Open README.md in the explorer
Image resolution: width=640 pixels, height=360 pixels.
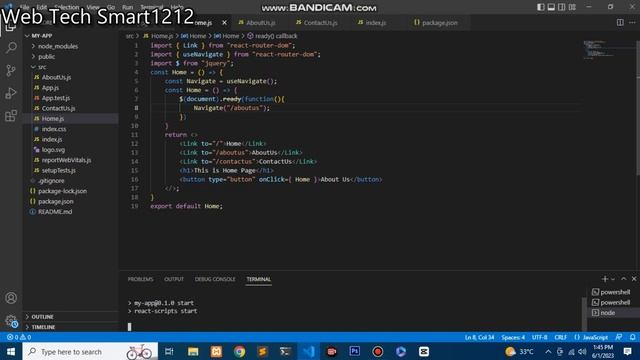point(70,211)
